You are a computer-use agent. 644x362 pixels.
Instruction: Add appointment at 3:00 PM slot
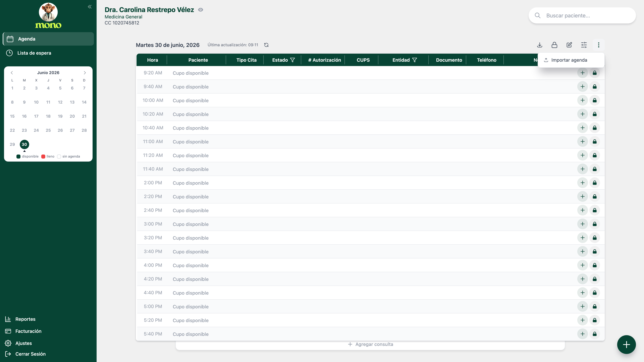(x=582, y=224)
